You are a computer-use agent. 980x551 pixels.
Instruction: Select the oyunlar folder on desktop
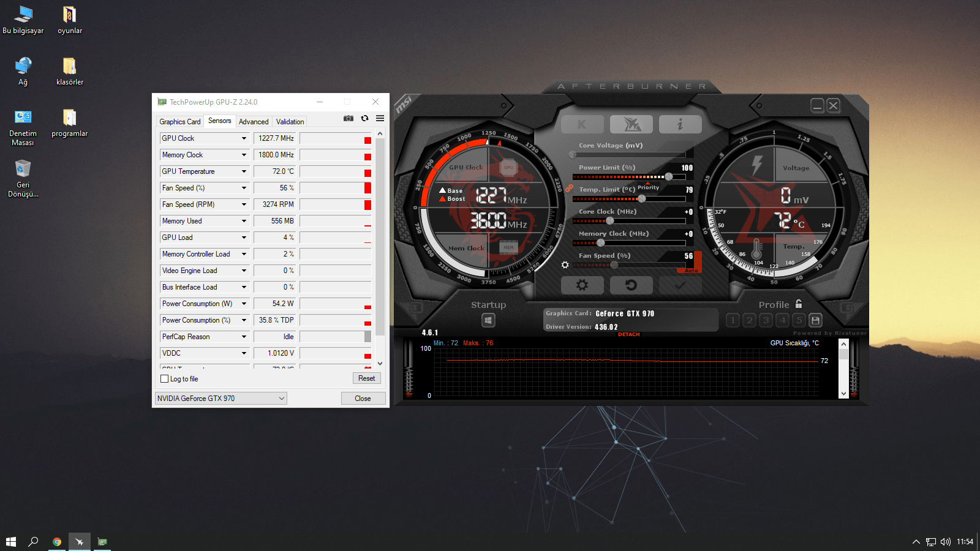(x=70, y=20)
